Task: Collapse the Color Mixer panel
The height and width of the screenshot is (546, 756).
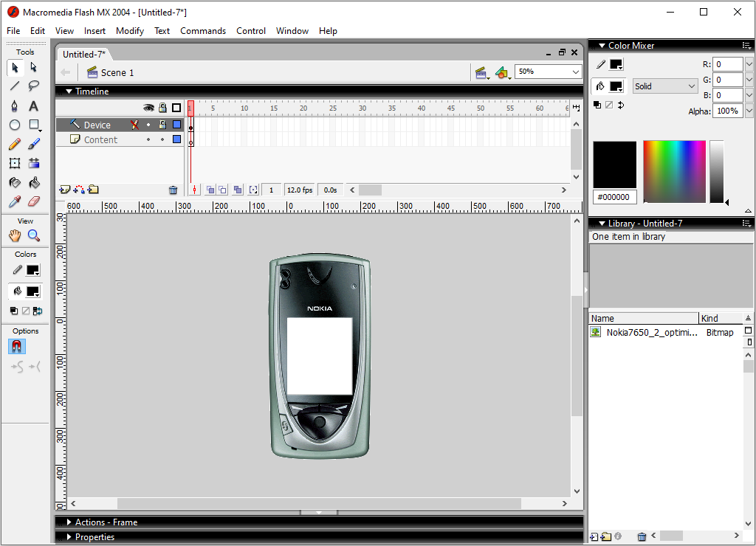Action: pyautogui.click(x=602, y=46)
